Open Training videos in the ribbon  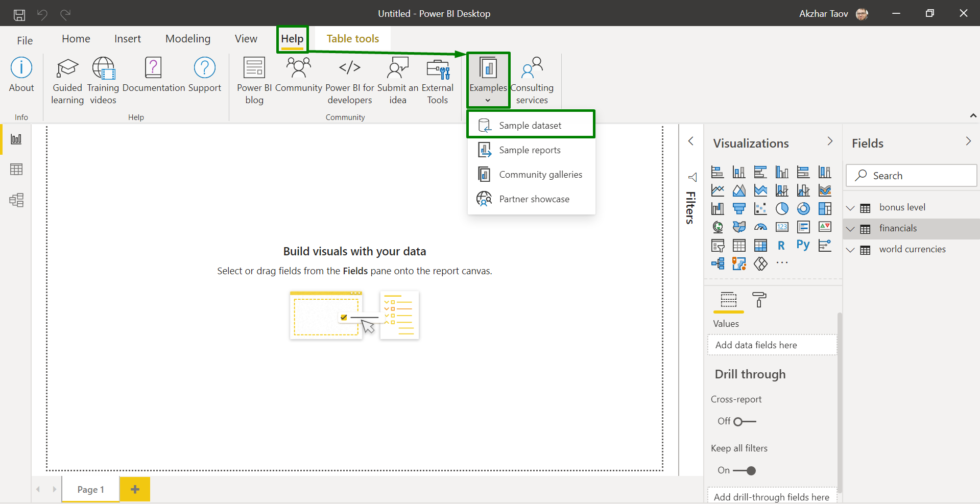coord(103,81)
